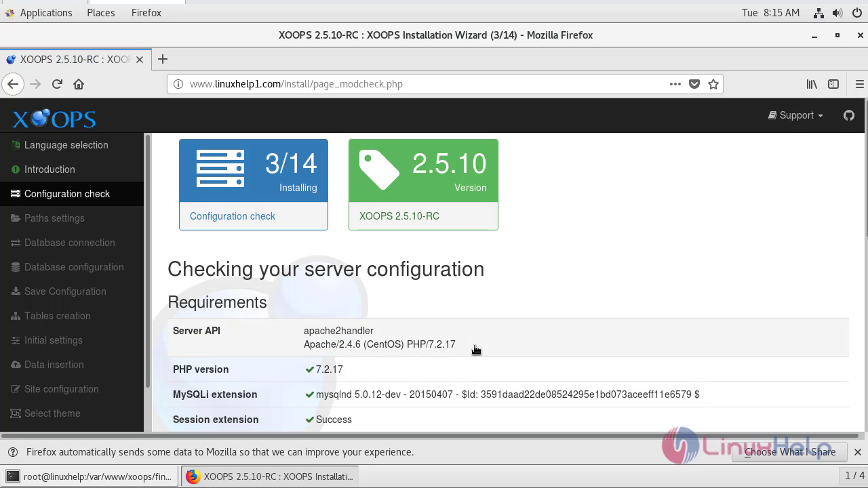Click the Requirements heading

[x=217, y=302]
